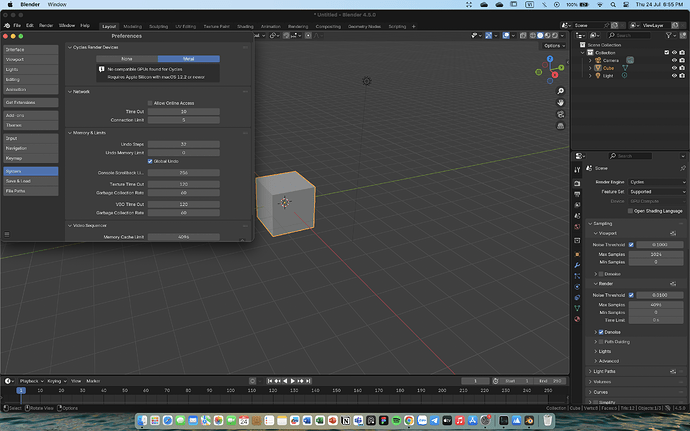This screenshot has width=690, height=431.
Task: Open the Material properties tab icon
Action: tap(577, 319)
